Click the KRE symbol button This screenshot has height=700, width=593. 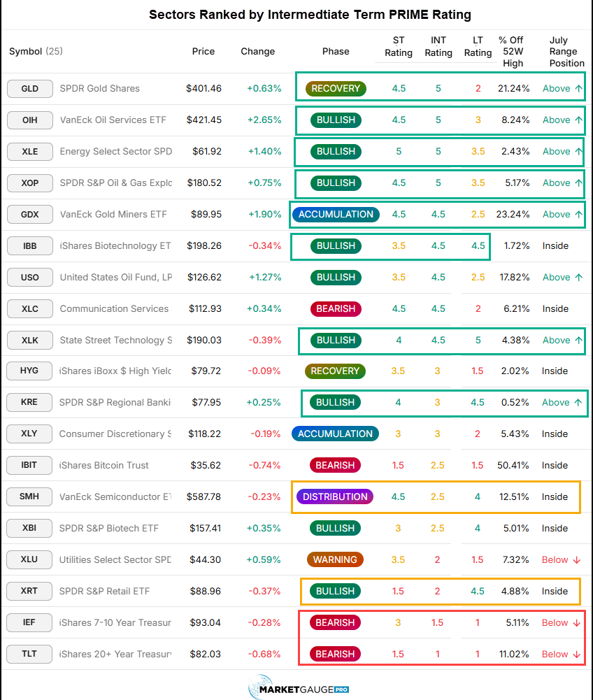click(29, 402)
